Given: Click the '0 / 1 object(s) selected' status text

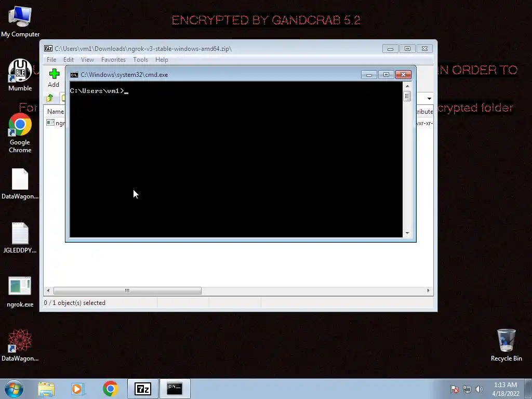Looking at the screenshot, I should pyautogui.click(x=75, y=303).
